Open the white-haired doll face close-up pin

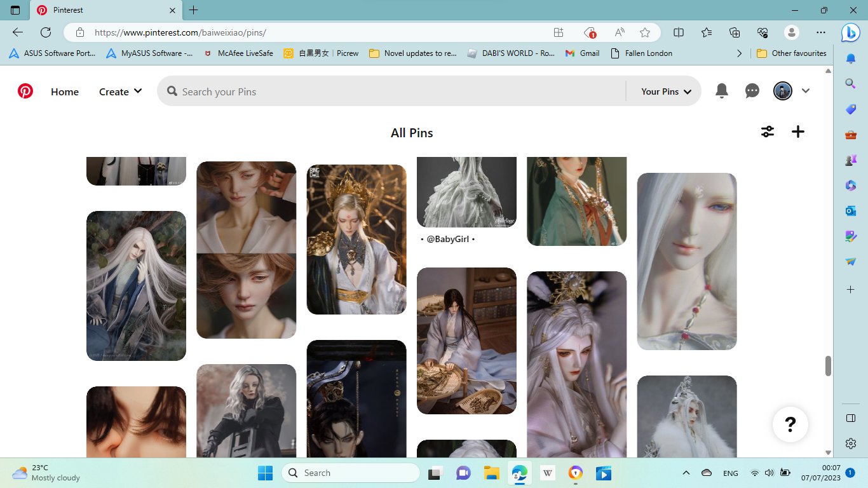pos(686,261)
